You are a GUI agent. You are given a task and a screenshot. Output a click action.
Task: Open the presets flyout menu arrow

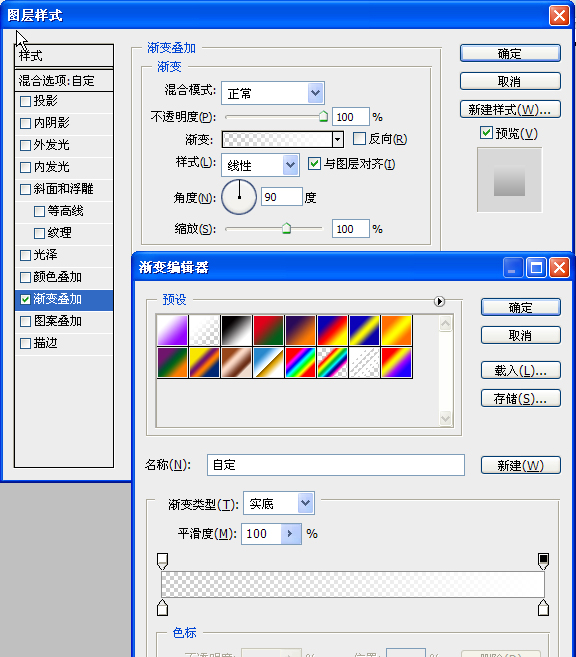pyautogui.click(x=439, y=301)
